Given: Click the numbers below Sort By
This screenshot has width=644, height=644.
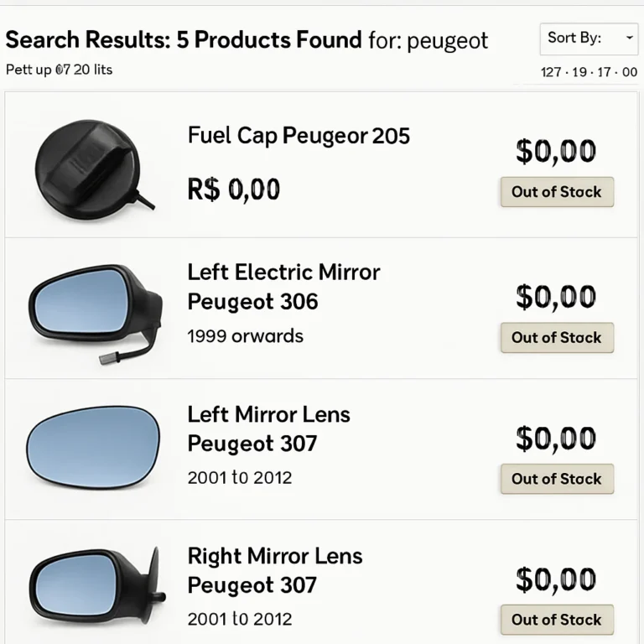Looking at the screenshot, I should pyautogui.click(x=589, y=72).
